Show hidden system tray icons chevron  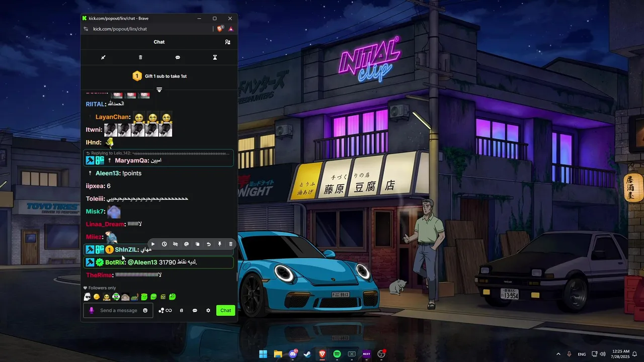(x=558, y=354)
